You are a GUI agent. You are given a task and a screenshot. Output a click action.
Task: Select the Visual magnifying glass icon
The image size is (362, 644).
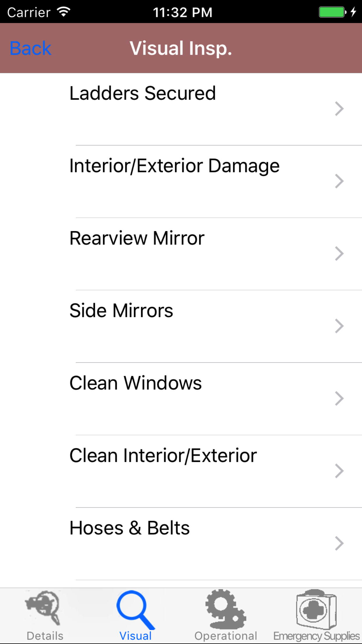coord(135,610)
